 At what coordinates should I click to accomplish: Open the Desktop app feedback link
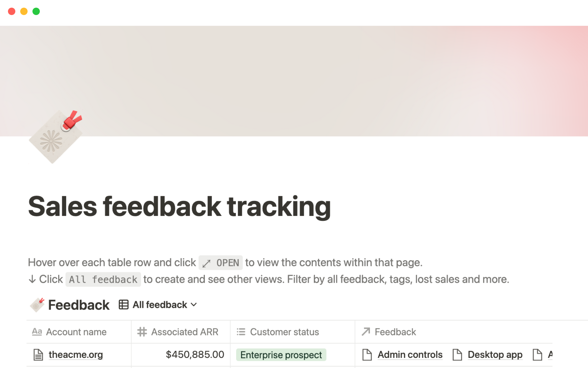495,355
